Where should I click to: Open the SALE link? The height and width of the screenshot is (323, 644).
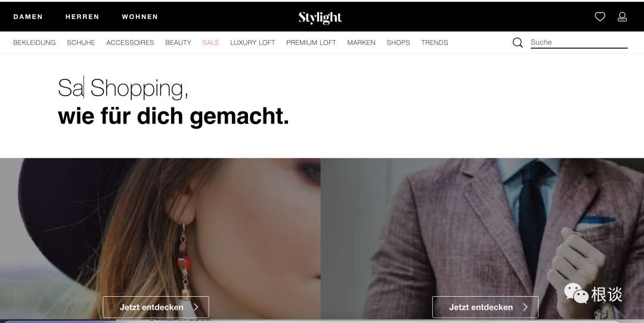[210, 42]
